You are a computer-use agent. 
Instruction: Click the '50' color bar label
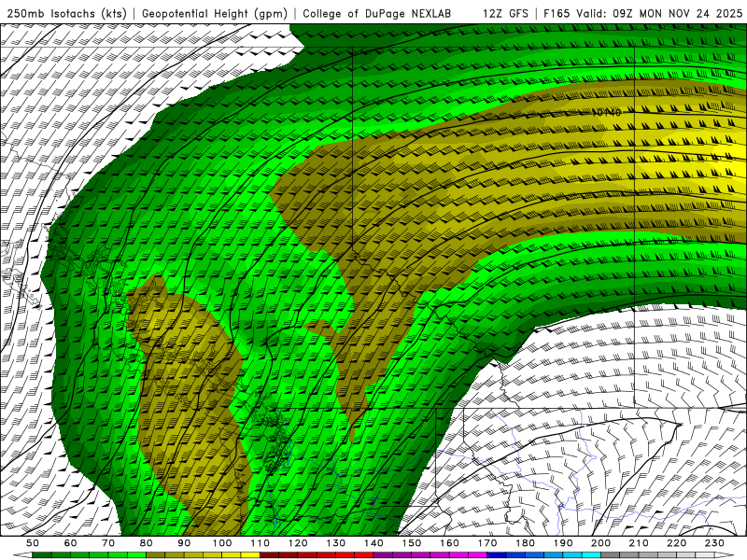[33, 543]
